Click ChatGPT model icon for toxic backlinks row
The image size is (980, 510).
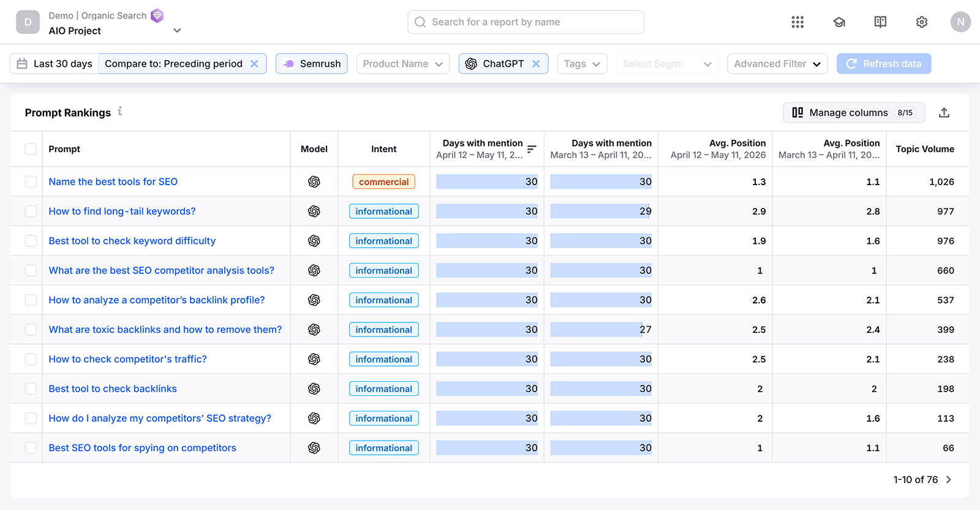coord(314,329)
